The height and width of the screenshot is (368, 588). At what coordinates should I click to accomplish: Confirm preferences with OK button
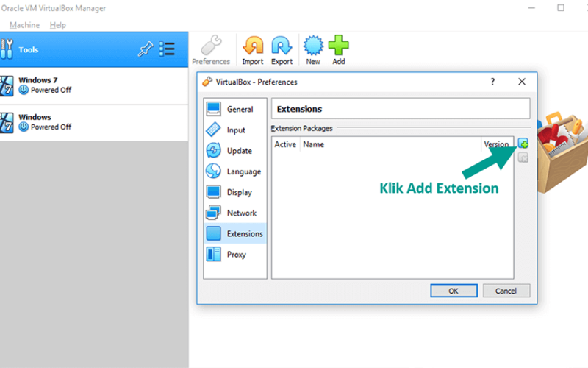pyautogui.click(x=453, y=291)
